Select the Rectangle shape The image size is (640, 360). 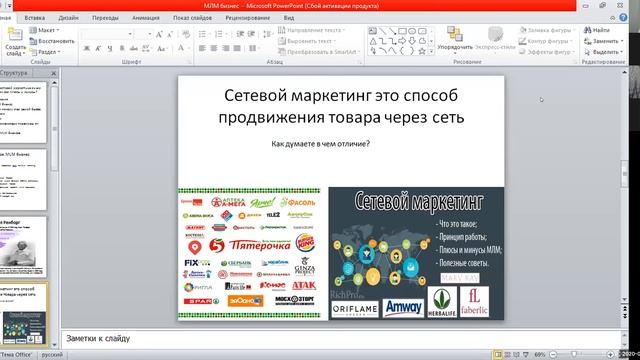(402, 31)
